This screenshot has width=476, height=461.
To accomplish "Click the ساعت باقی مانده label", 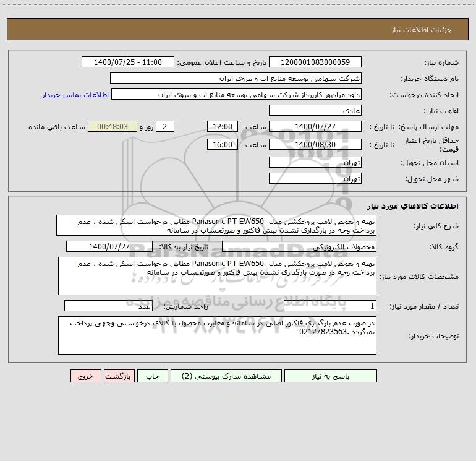I will coord(57,127).
